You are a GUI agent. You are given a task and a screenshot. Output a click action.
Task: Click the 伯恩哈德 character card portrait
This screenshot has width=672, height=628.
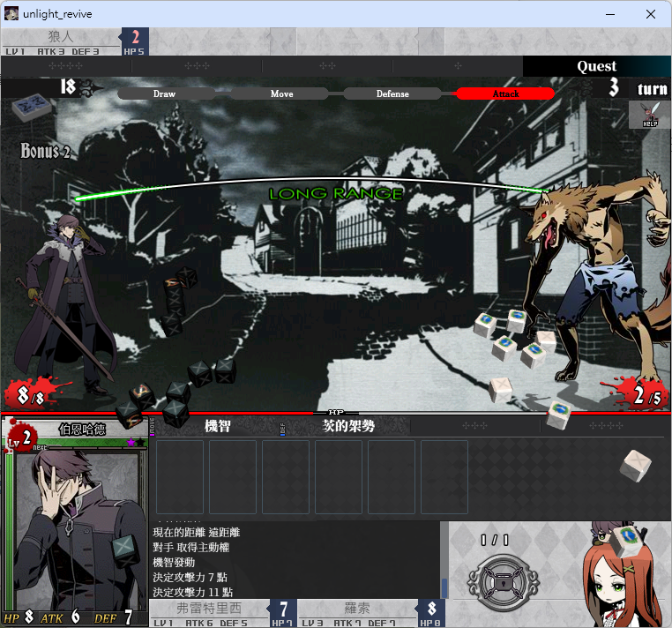[x=78, y=530]
